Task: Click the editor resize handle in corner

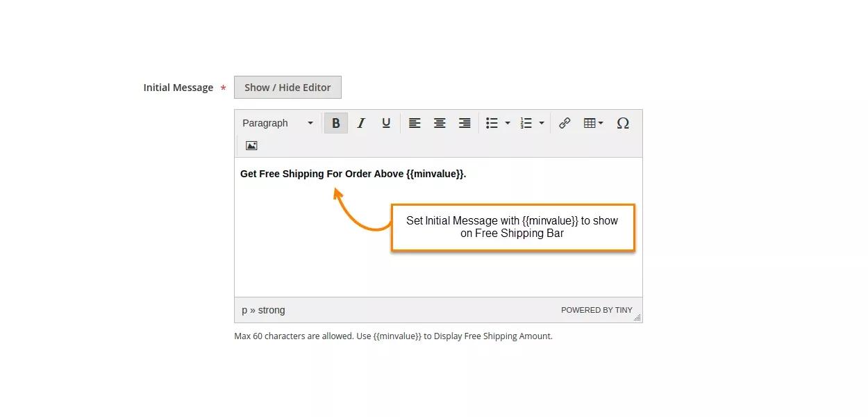Action: click(637, 318)
